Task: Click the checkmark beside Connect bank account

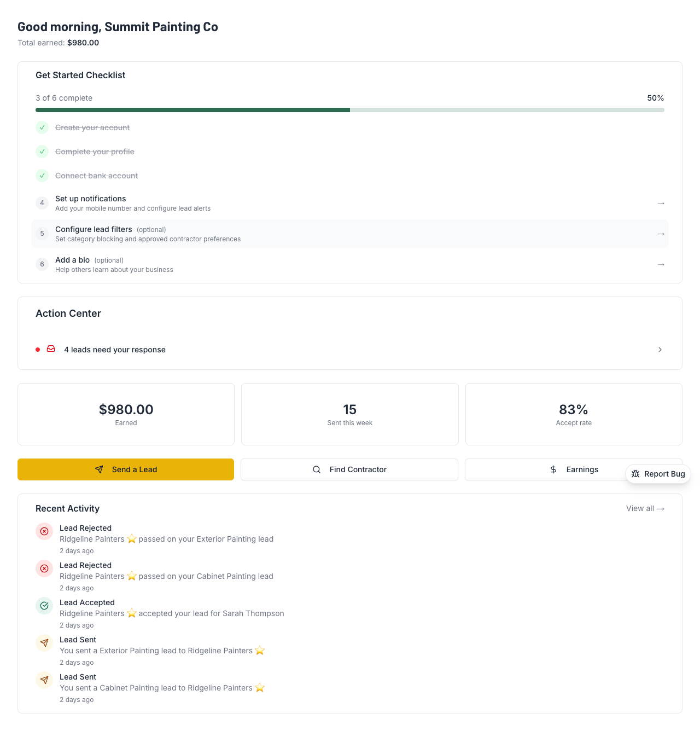Action: pos(42,176)
